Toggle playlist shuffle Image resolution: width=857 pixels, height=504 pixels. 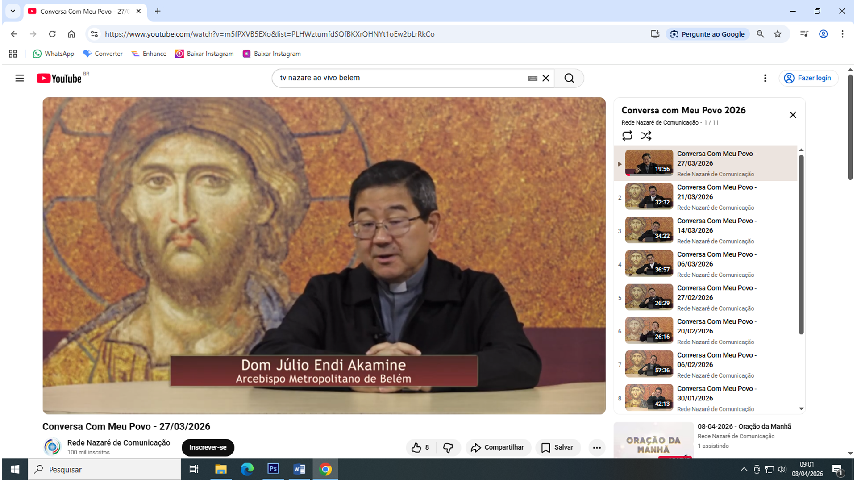point(646,135)
